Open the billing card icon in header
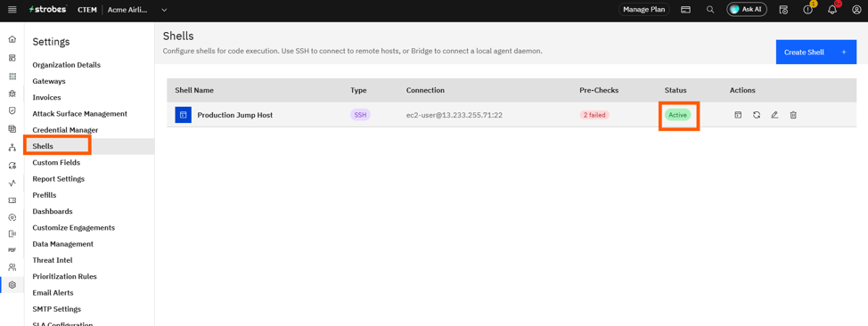 click(x=685, y=10)
